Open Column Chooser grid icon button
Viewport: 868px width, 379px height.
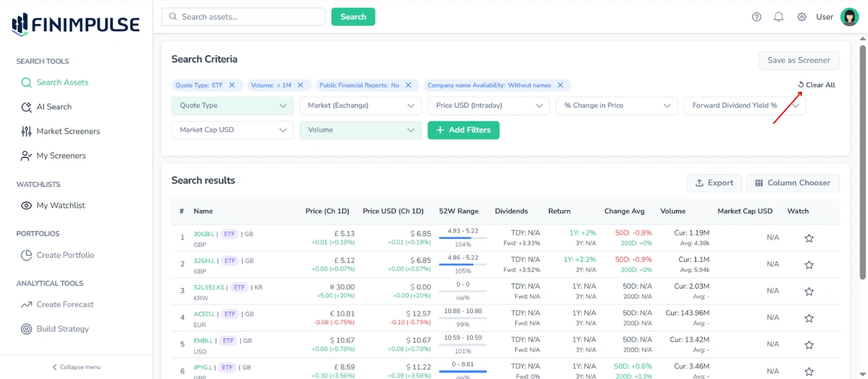tap(792, 183)
